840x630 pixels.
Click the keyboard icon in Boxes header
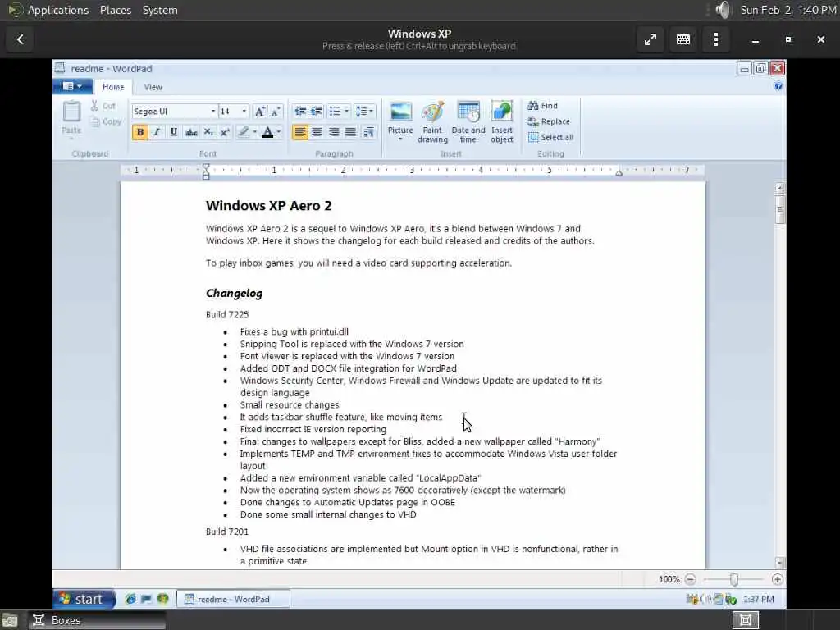point(683,39)
